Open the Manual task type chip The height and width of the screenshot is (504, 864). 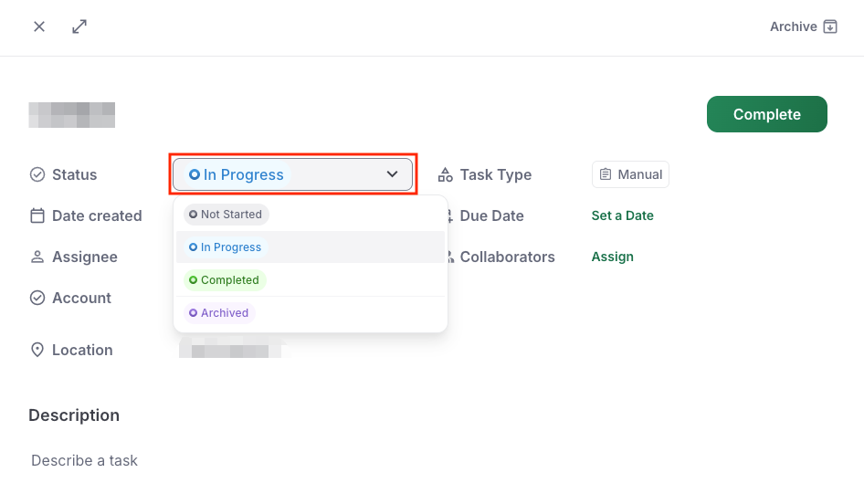[630, 174]
